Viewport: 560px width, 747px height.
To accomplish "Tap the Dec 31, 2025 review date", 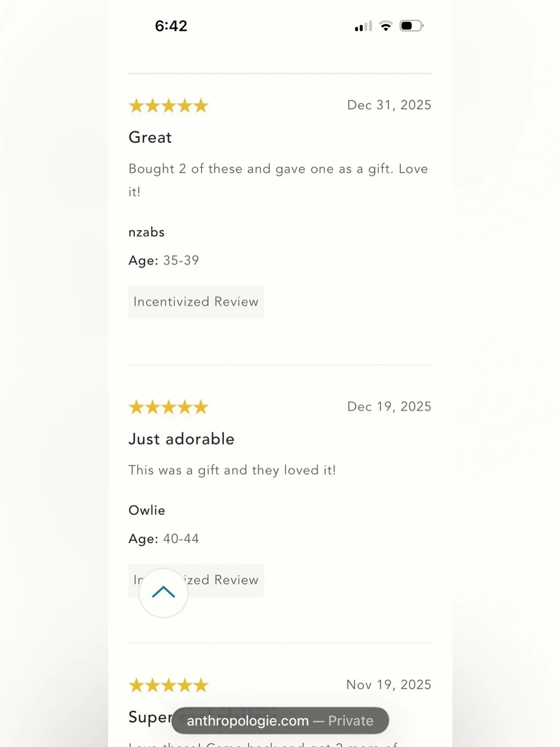I will coord(389,105).
